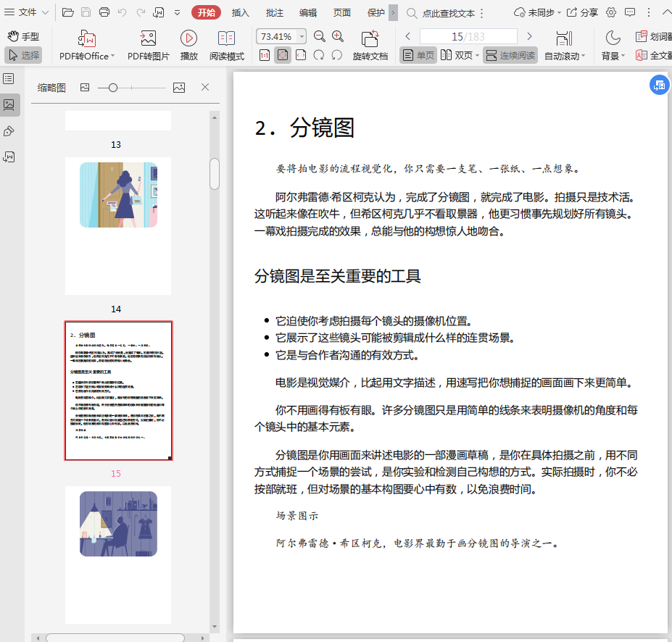Select the hand tool (手型)

(22, 36)
